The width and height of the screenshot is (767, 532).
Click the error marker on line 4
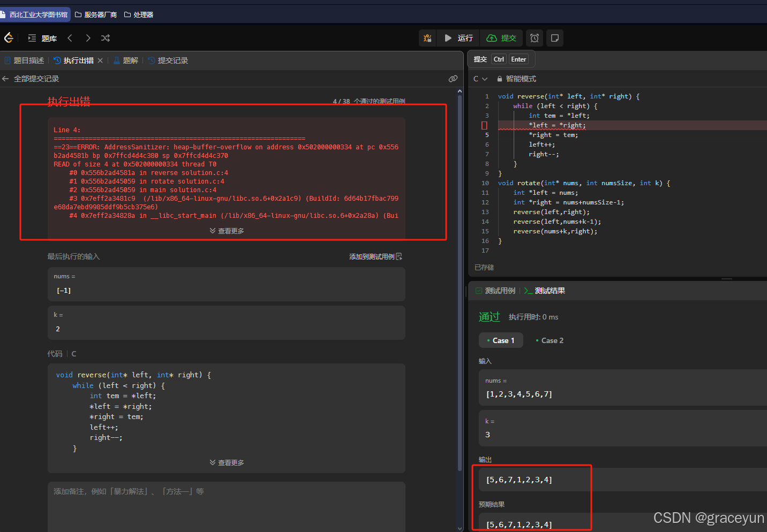point(484,125)
